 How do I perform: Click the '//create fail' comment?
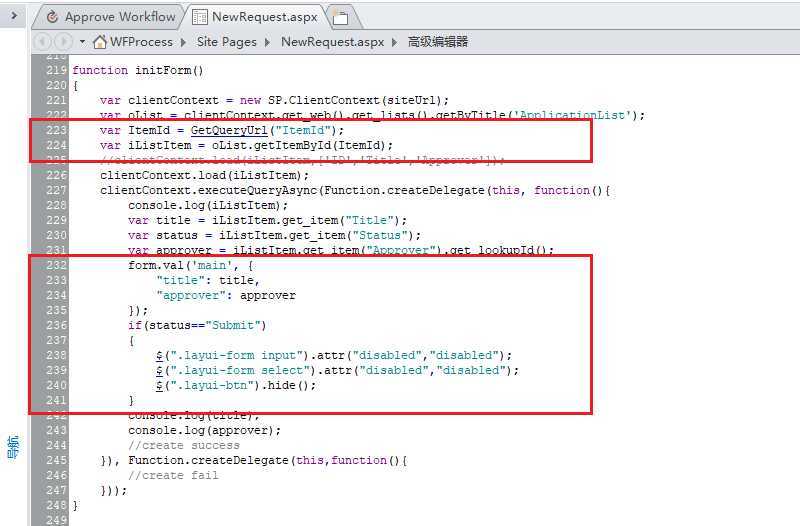pyautogui.click(x=173, y=475)
